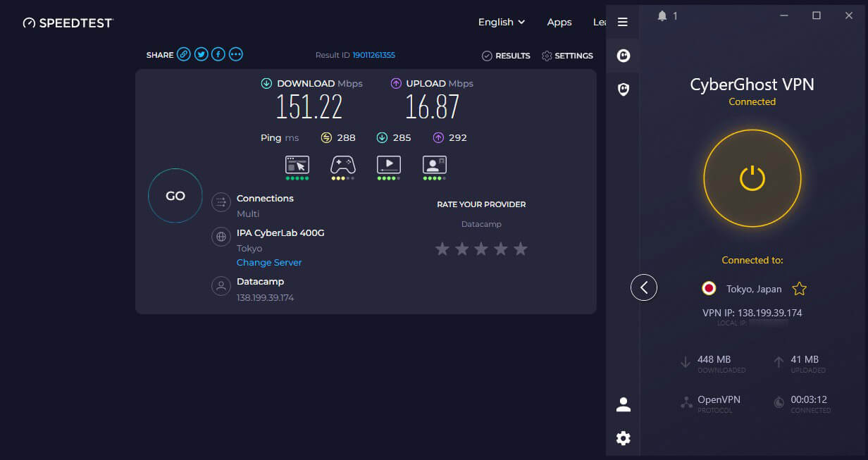Screen dimensions: 868x460
Task: Open the video streaming rating icon
Action: click(x=388, y=166)
